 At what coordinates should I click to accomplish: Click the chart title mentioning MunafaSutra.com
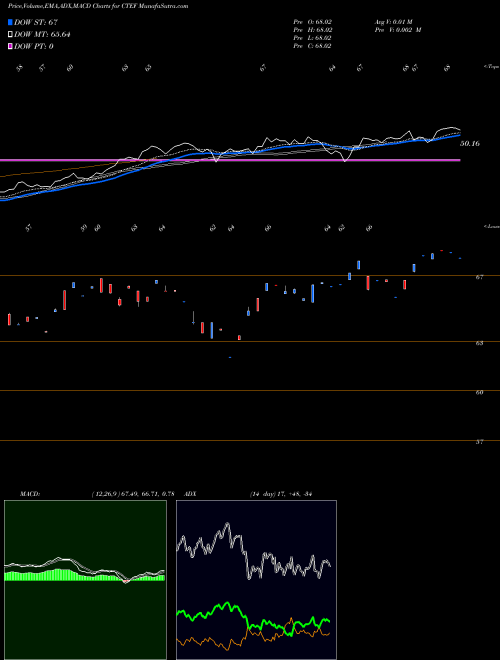click(98, 6)
